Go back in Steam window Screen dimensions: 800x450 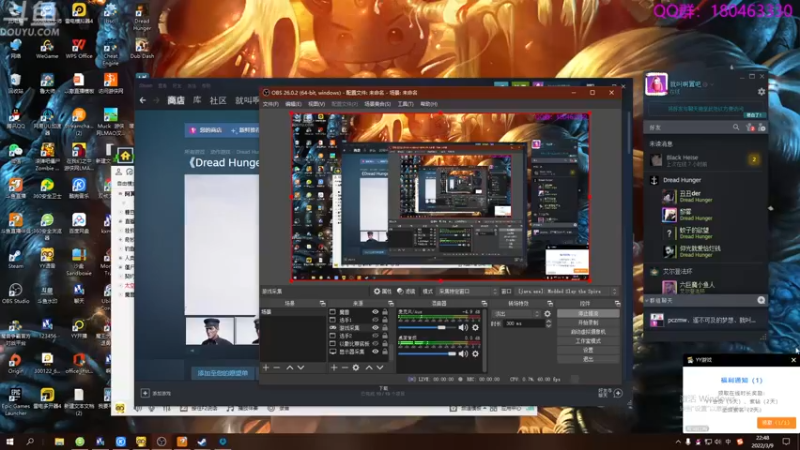tap(143, 101)
